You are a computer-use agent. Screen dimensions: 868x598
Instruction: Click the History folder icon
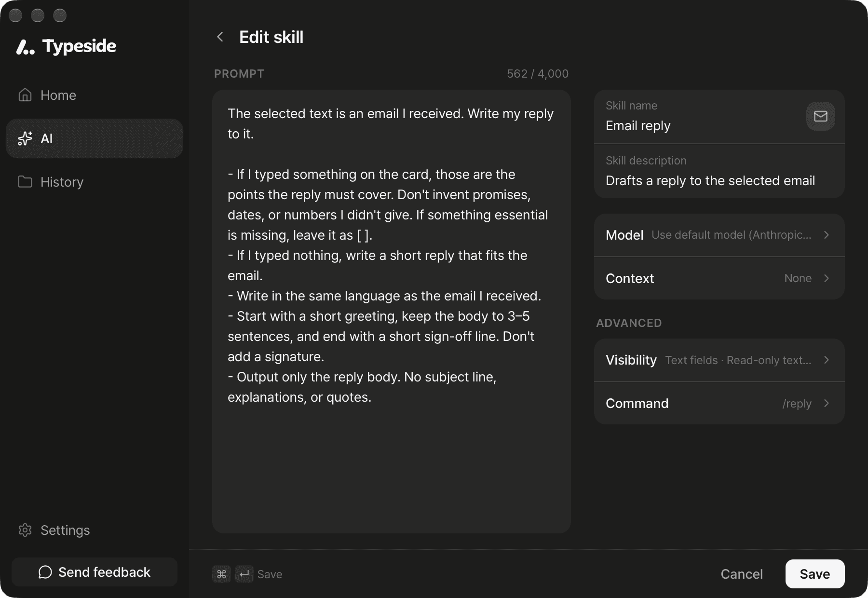(x=25, y=182)
